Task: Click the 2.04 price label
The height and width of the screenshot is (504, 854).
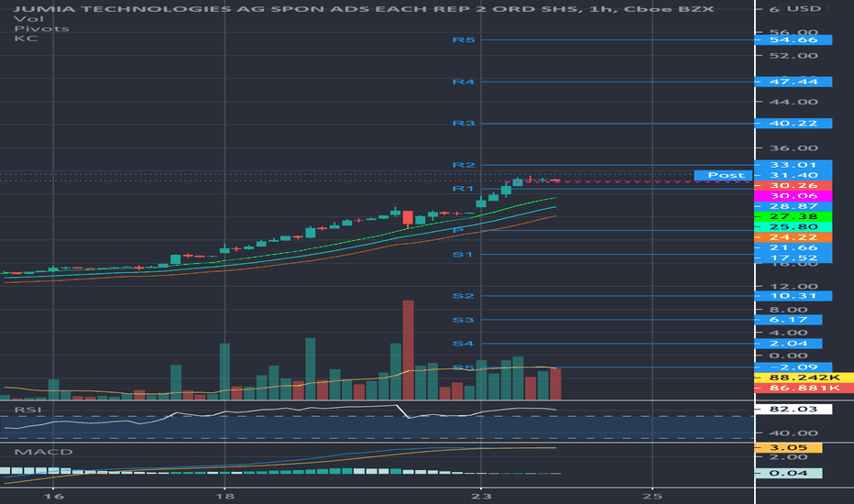Action: 788,344
